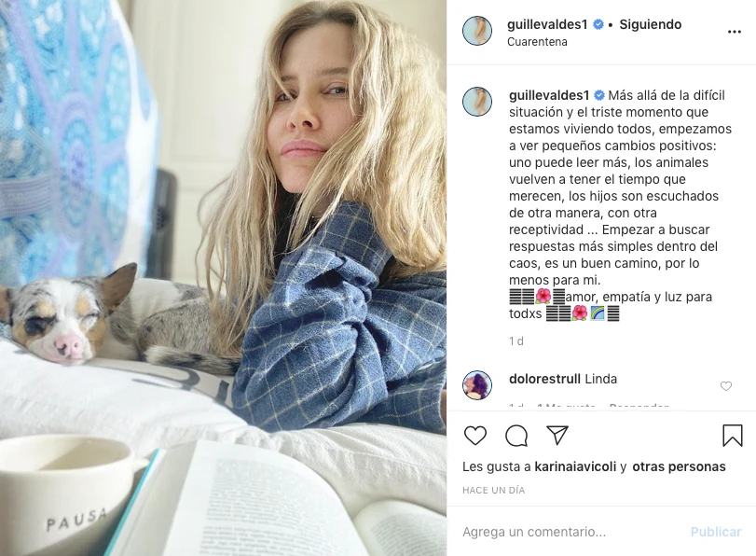This screenshot has height=556, width=756.
Task: Open guillevaldes1 username in the caption
Action: 549,95
